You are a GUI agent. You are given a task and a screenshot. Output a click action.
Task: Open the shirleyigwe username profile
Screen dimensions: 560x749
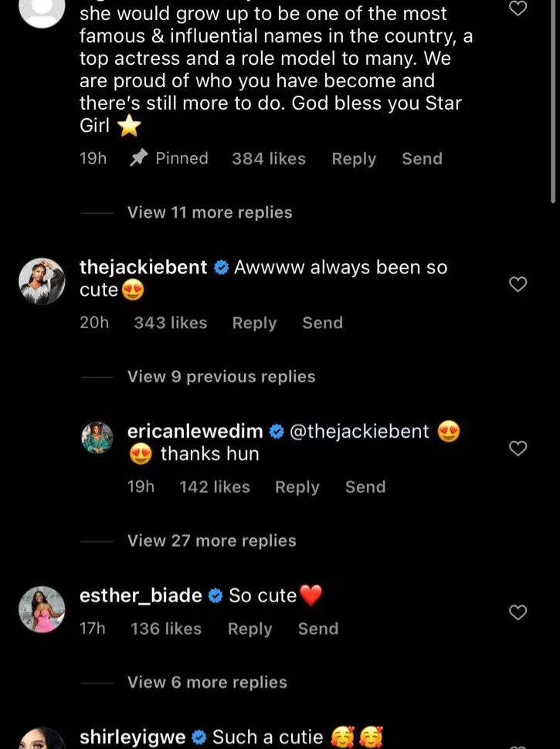(x=132, y=737)
